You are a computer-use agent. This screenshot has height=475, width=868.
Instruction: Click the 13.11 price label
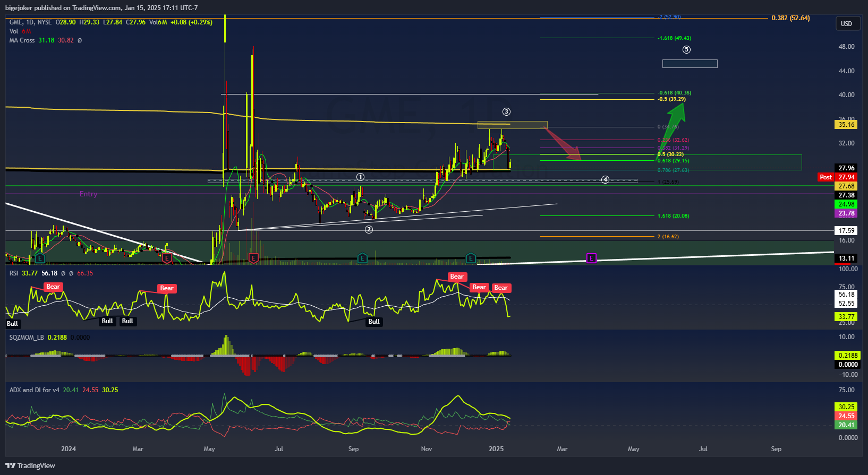846,258
